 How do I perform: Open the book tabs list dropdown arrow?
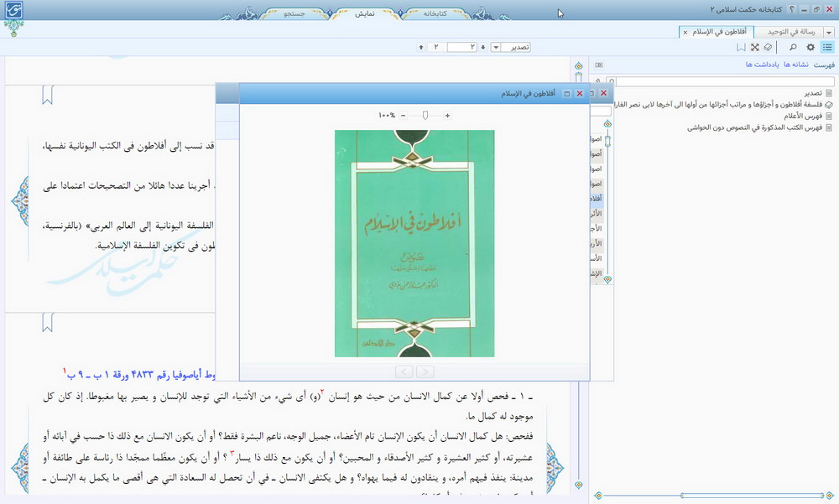[830, 33]
